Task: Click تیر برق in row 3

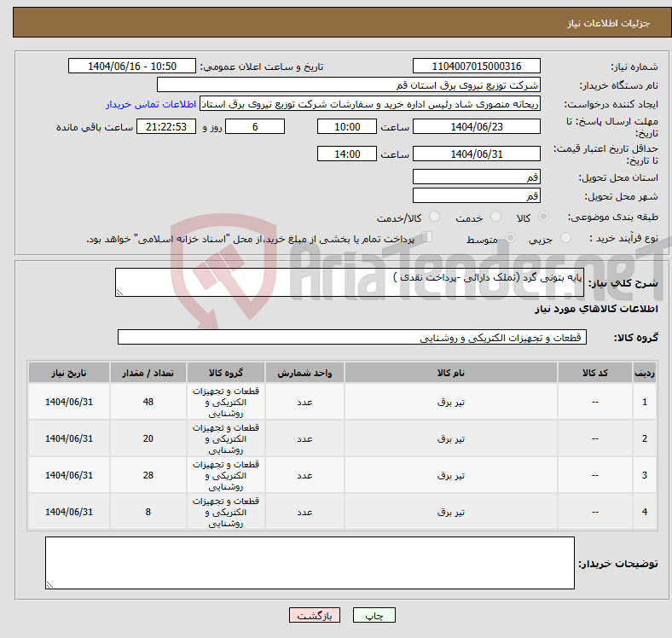Action: click(451, 475)
